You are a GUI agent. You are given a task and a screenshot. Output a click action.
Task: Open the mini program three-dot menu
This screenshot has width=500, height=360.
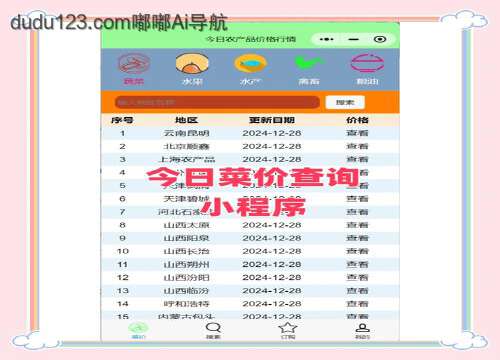tap(326, 39)
